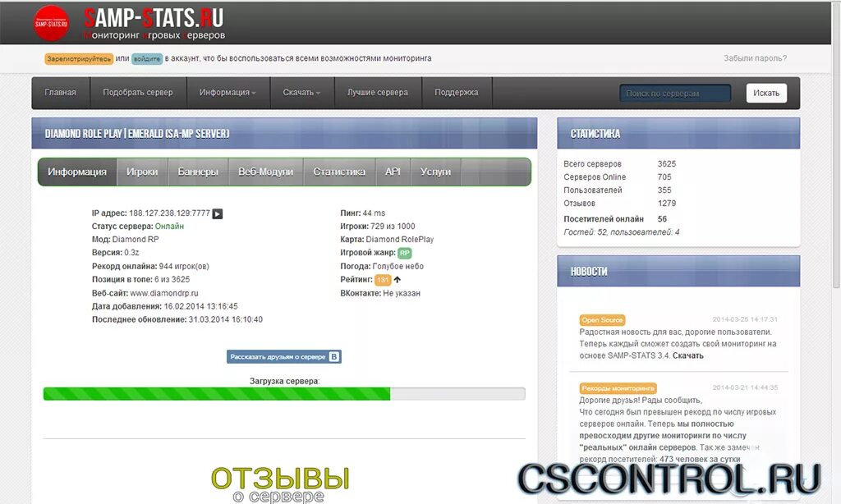Click the Игроки 729 из 1000 text

pos(378,227)
